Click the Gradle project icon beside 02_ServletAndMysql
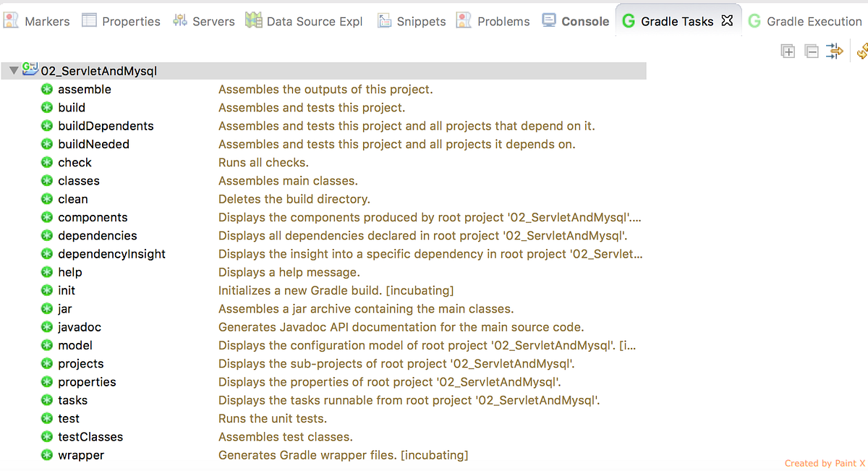 30,69
